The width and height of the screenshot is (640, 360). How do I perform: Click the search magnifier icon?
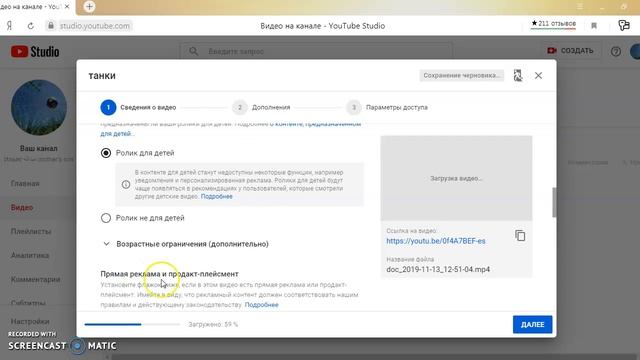(193, 51)
